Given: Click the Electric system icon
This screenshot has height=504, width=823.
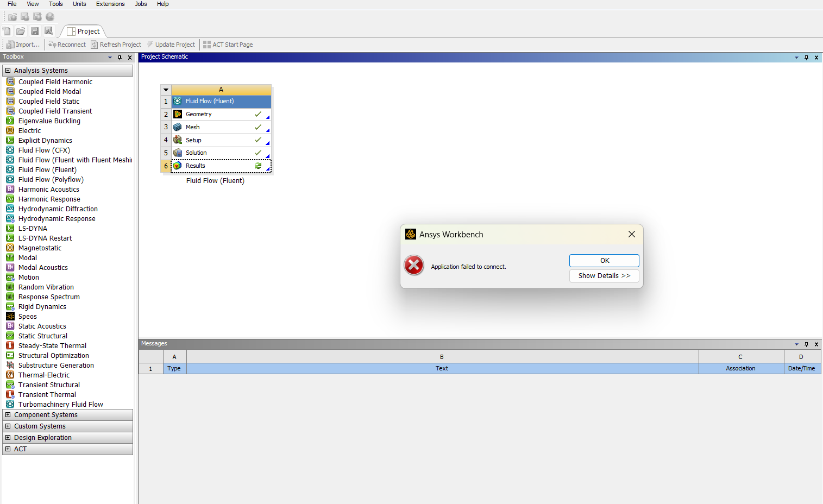Looking at the screenshot, I should pyautogui.click(x=10, y=130).
